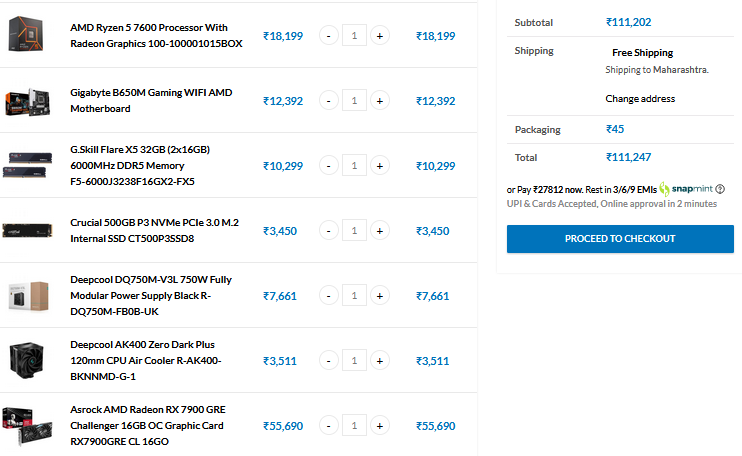Viewport: 742px width, 456px height.
Task: Click Free Shipping option text
Action: (x=642, y=53)
